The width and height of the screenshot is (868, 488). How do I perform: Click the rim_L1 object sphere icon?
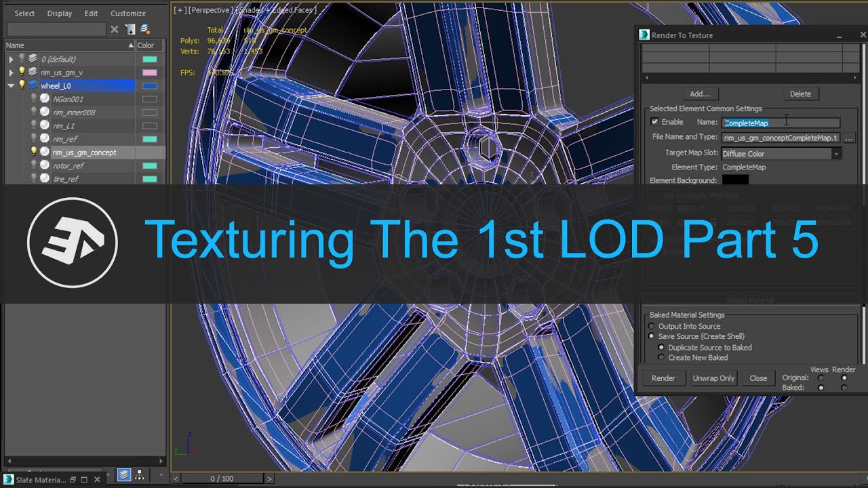[x=45, y=125]
